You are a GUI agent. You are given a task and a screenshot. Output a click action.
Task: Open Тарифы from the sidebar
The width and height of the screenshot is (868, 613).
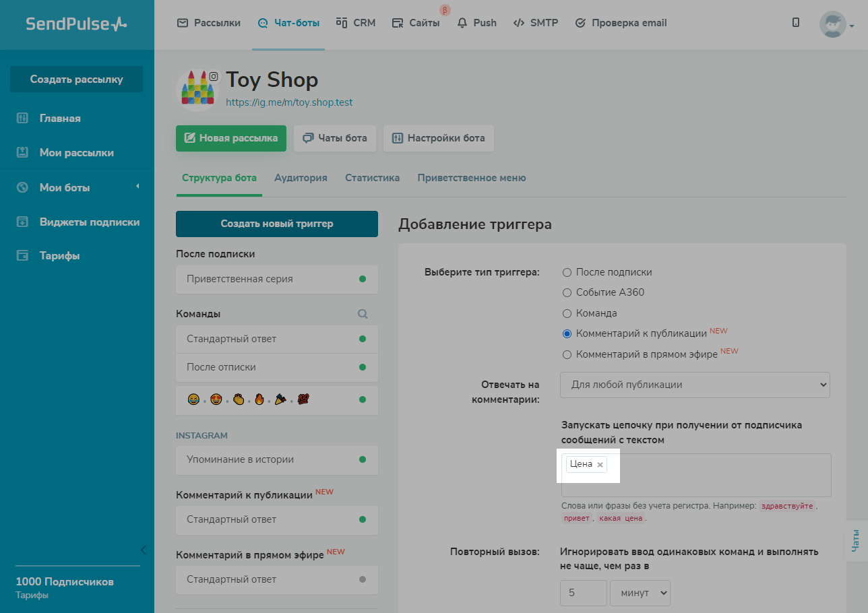(x=59, y=256)
